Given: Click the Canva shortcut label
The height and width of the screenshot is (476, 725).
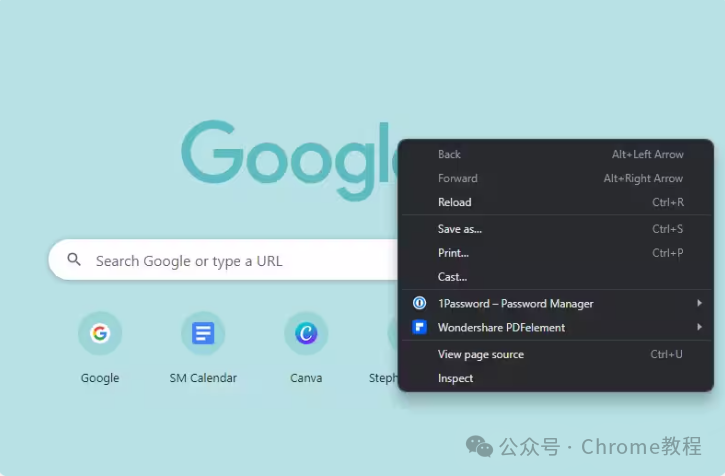Looking at the screenshot, I should [306, 378].
